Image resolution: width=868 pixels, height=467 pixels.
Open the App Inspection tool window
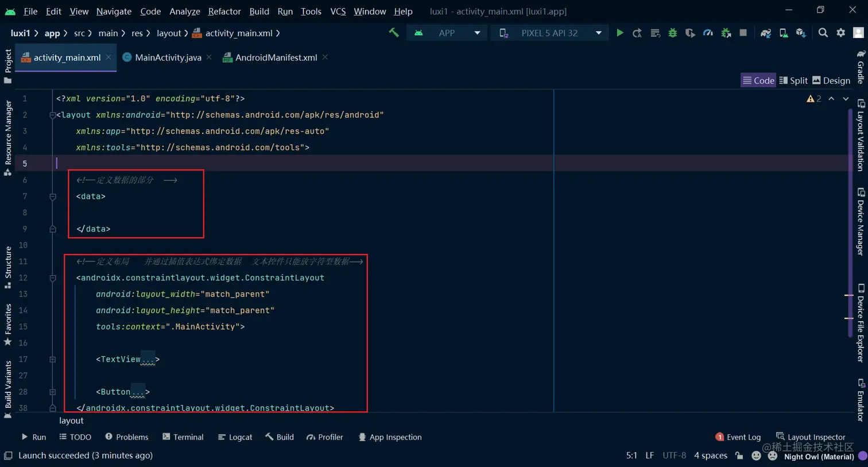tap(390, 437)
